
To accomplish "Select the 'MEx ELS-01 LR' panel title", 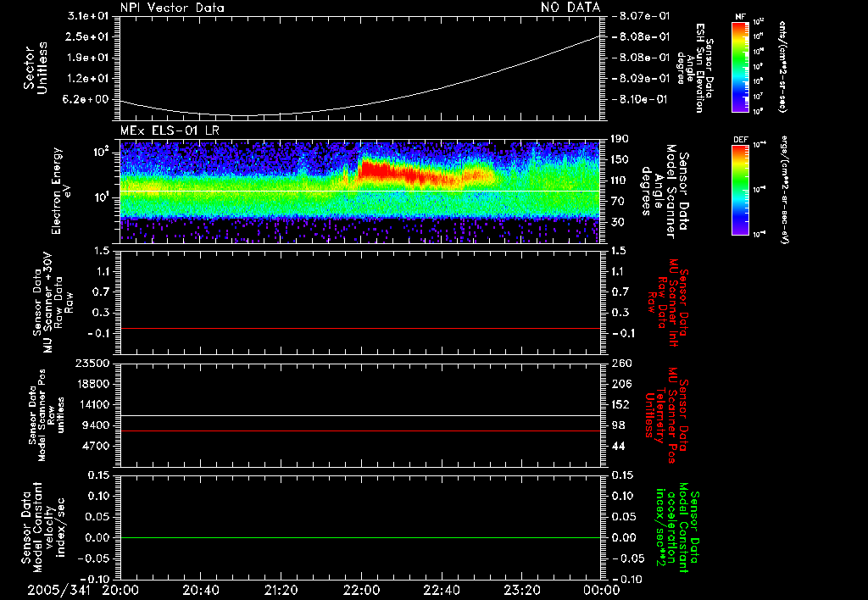I will coord(170,131).
